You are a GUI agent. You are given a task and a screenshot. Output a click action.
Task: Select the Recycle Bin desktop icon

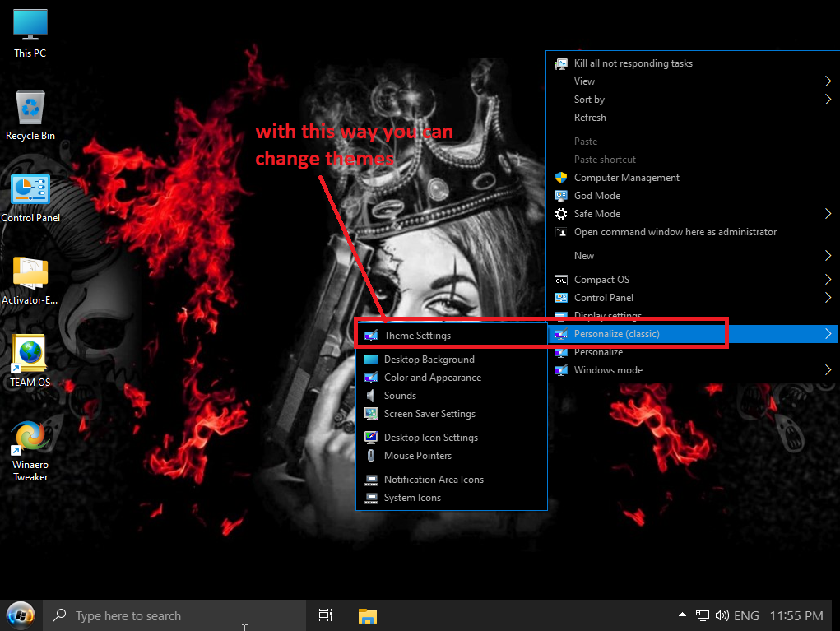click(30, 115)
